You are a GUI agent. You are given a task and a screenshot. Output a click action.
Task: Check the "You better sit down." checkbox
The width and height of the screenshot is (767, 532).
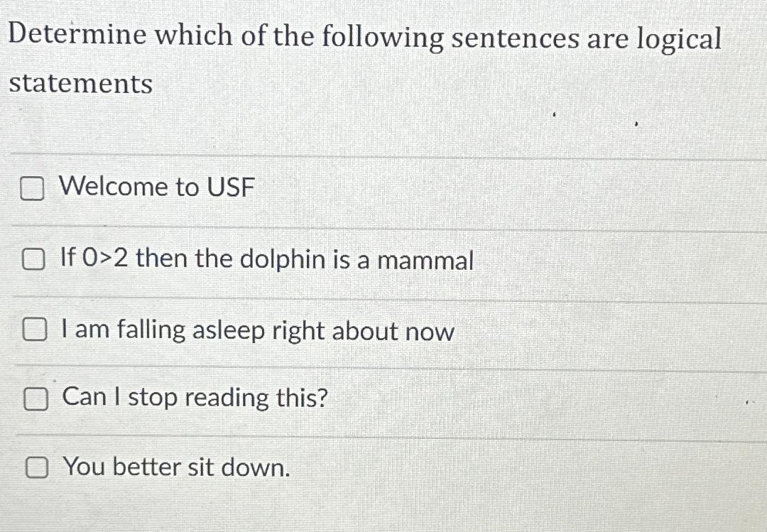[x=38, y=467]
